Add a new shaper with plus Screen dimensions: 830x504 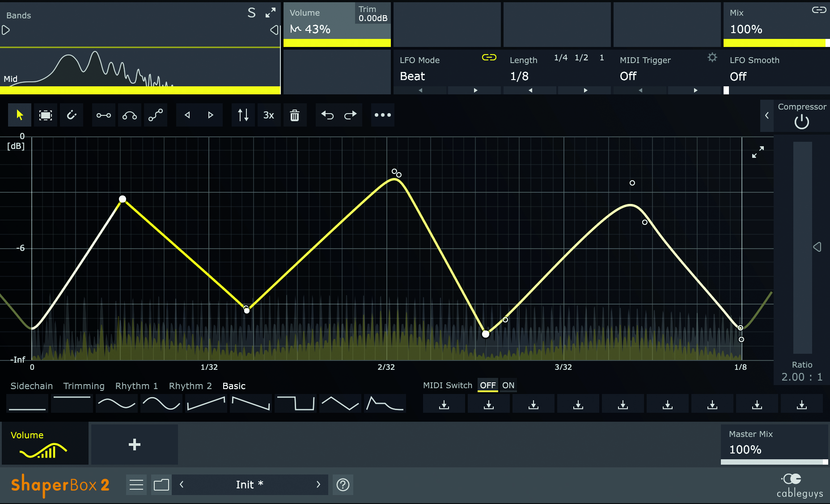click(x=135, y=445)
